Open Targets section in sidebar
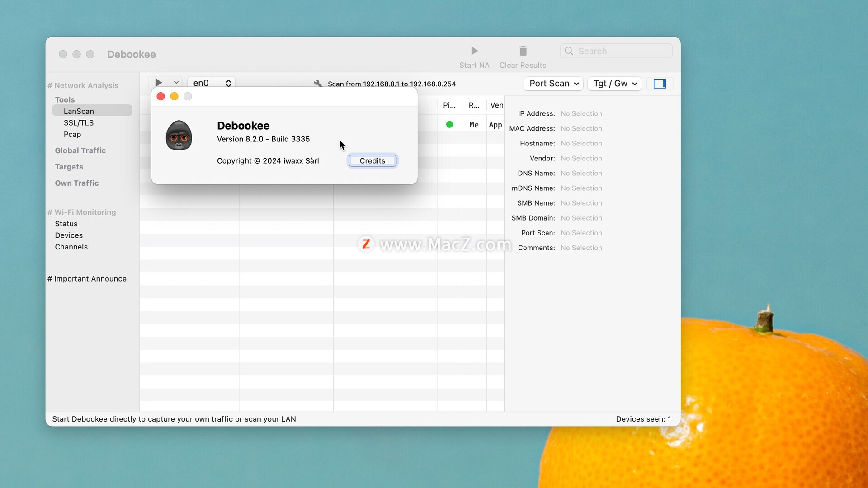 point(69,167)
